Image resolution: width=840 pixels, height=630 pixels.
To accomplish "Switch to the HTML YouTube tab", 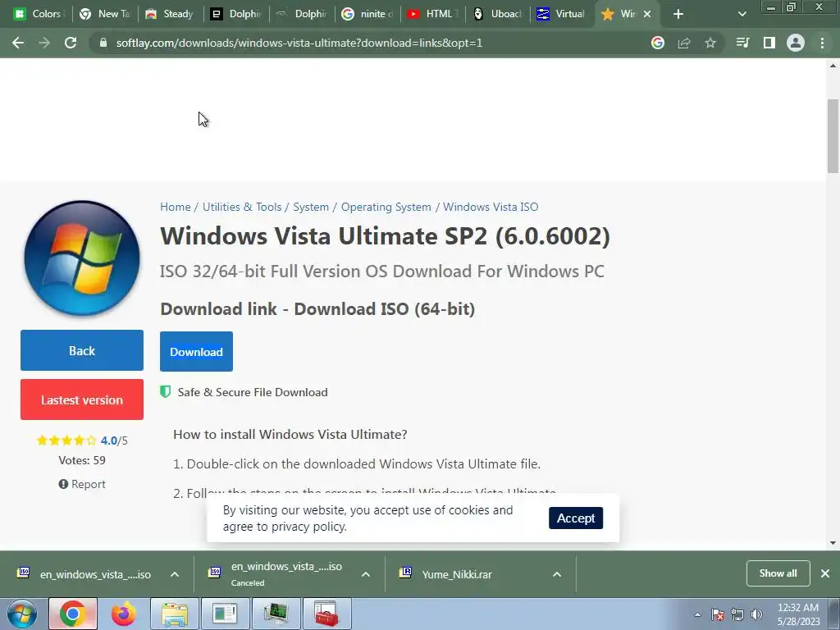I will (433, 14).
